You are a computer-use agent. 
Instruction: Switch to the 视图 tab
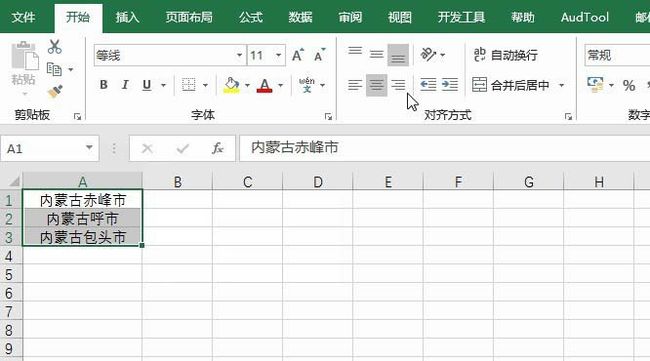[x=400, y=17]
